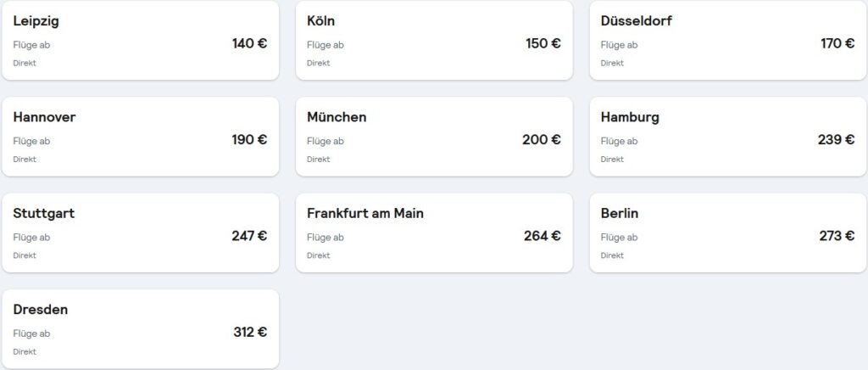868x370 pixels.
Task: Click the 200 € München price
Action: click(x=542, y=139)
